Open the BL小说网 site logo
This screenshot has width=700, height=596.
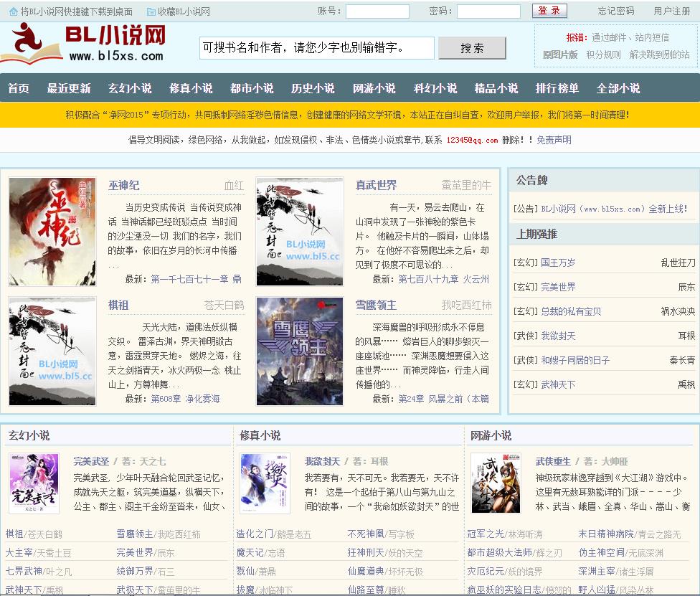pos(83,43)
